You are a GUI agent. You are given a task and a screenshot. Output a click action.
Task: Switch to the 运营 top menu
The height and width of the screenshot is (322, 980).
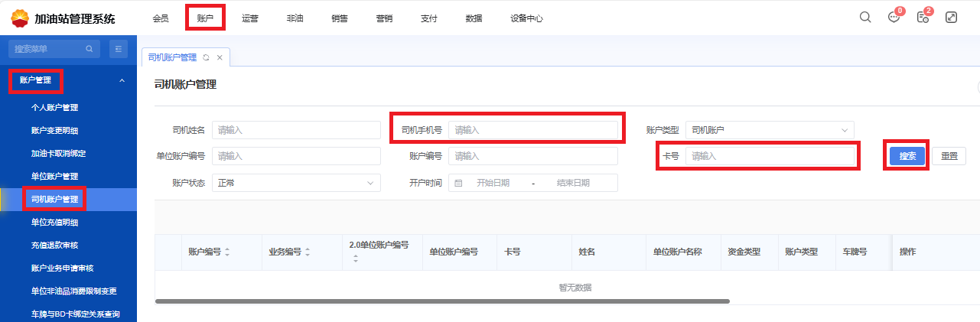(x=250, y=18)
